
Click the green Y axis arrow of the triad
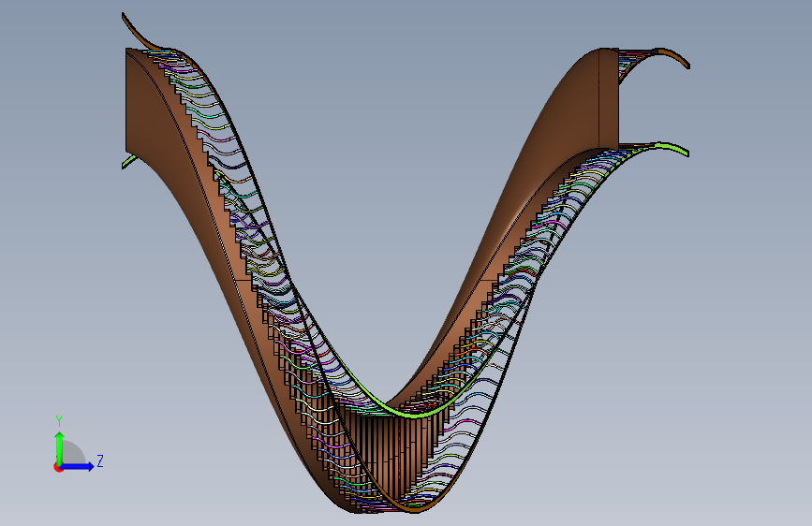tap(60, 448)
